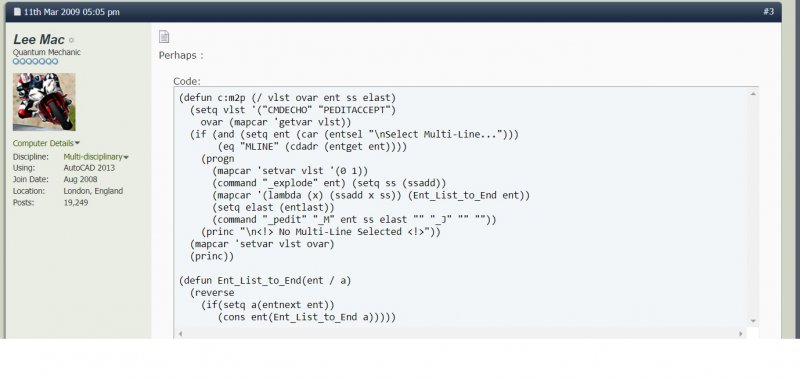The height and width of the screenshot is (380, 800).
Task: Click the online status dot next to Lee Mac
Action: point(71,40)
